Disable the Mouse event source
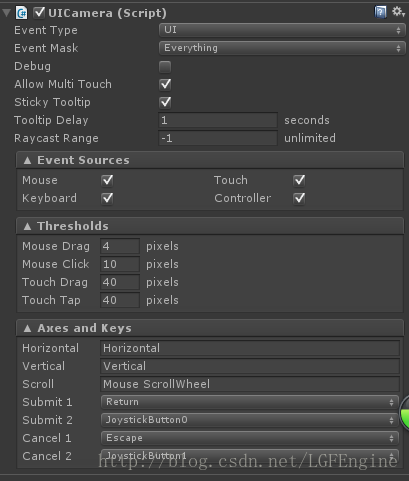 (107, 180)
